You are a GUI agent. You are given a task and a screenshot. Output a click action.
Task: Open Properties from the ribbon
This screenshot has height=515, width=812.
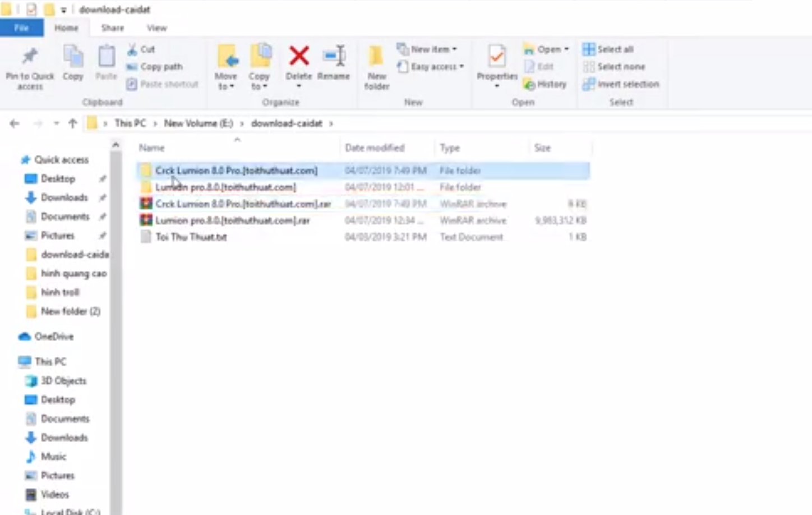(497, 57)
